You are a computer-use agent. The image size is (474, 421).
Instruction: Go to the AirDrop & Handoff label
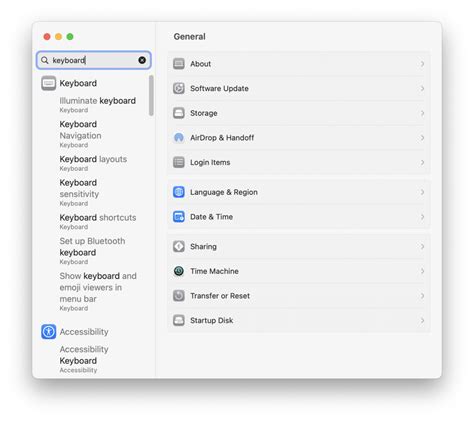pyautogui.click(x=222, y=138)
